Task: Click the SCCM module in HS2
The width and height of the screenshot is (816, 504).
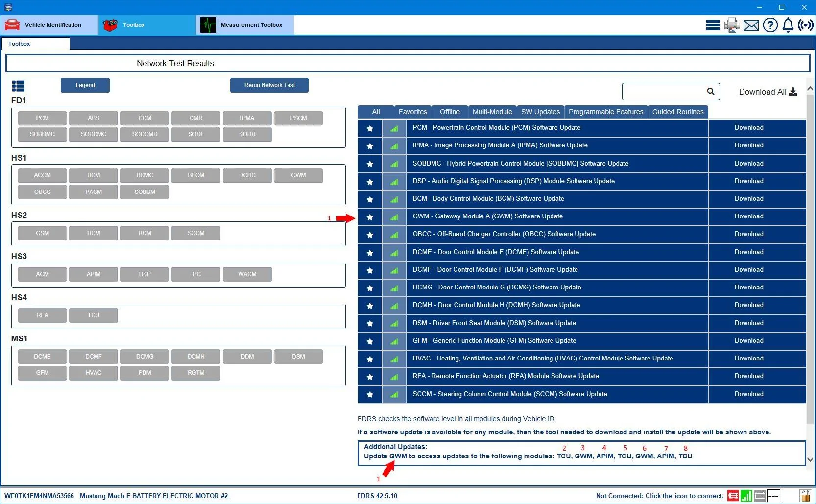Action: (x=196, y=233)
